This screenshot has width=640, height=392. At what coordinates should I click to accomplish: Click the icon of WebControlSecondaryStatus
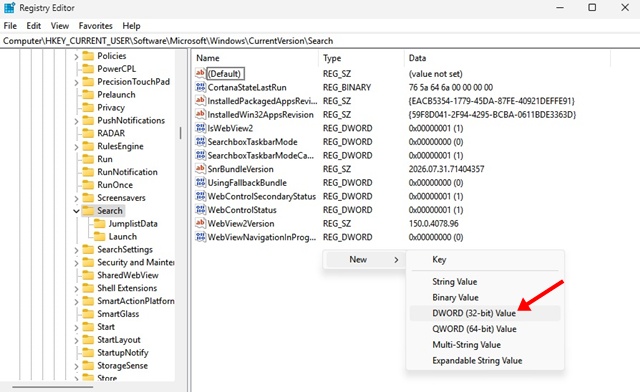(x=200, y=196)
